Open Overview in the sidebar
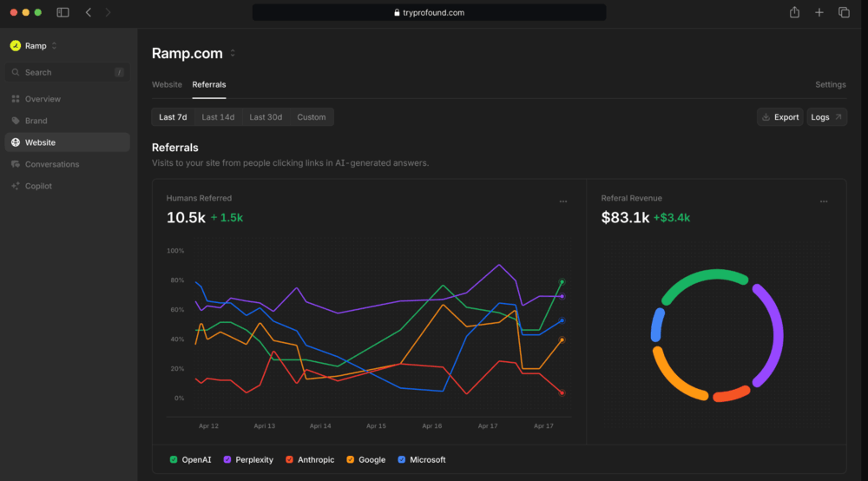Image resolution: width=868 pixels, height=481 pixels. [x=68, y=99]
